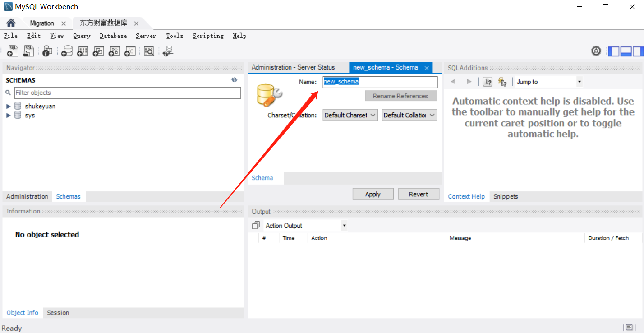Close the 东方财富数据库 connection tab
Screen dimensions: 644x334
pyautogui.click(x=136, y=23)
